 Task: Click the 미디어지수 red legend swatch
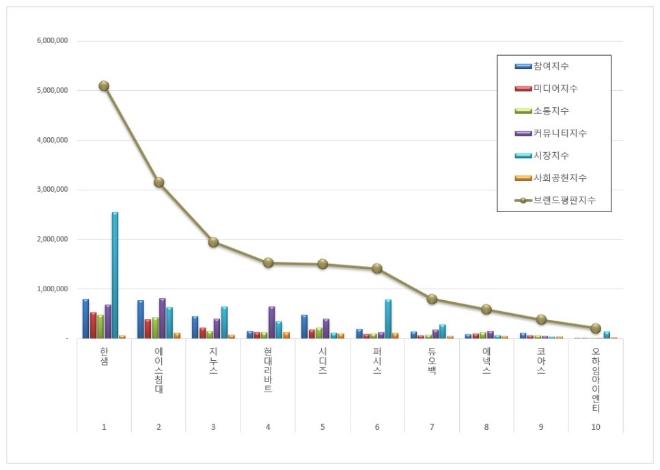coord(523,88)
